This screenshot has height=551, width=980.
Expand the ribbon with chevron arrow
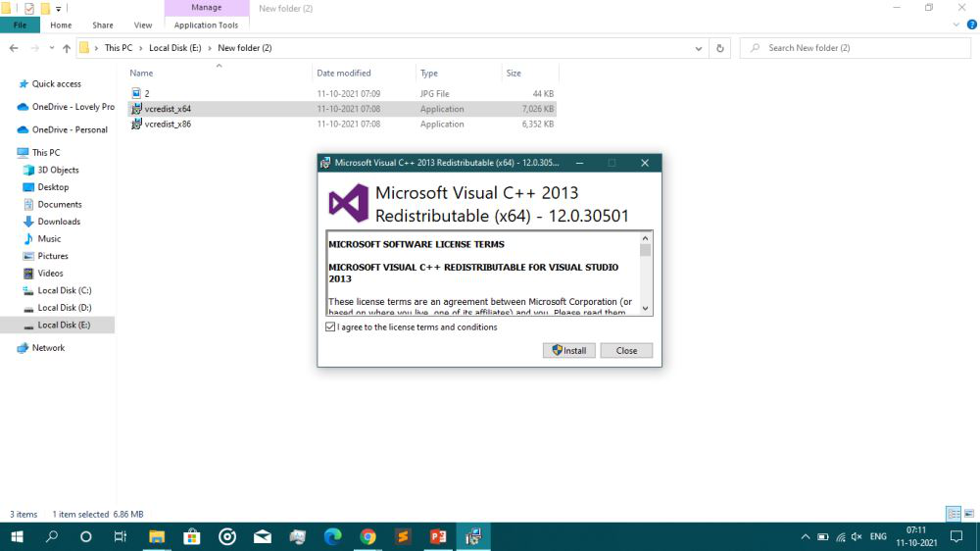coord(956,25)
